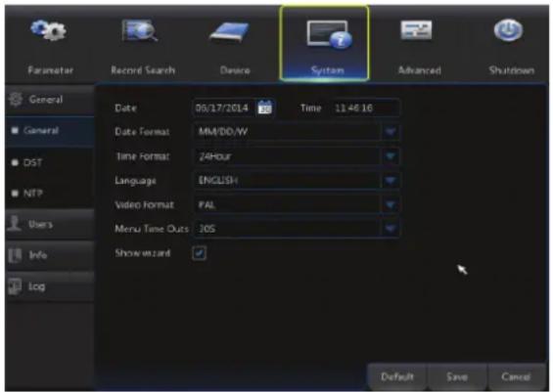This screenshot has width=553, height=392.
Task: Open the Log sidebar section
Action: 49,286
